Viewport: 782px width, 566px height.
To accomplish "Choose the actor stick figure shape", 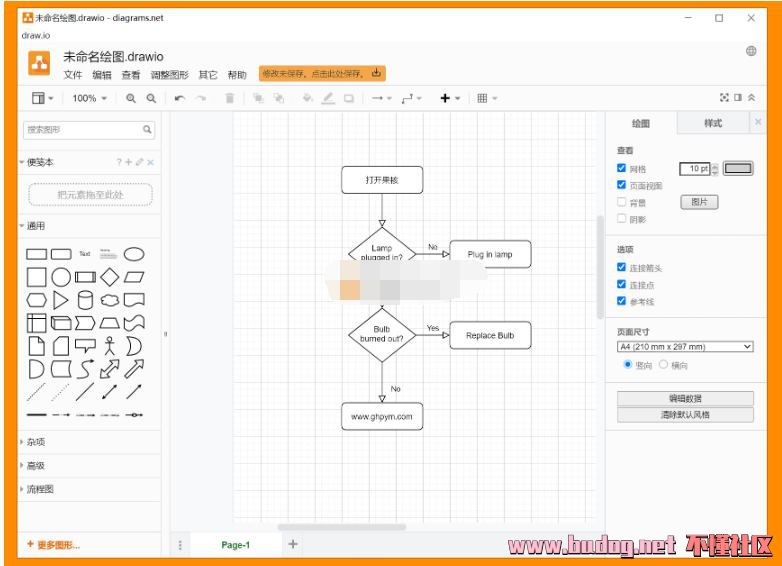I will [110, 345].
